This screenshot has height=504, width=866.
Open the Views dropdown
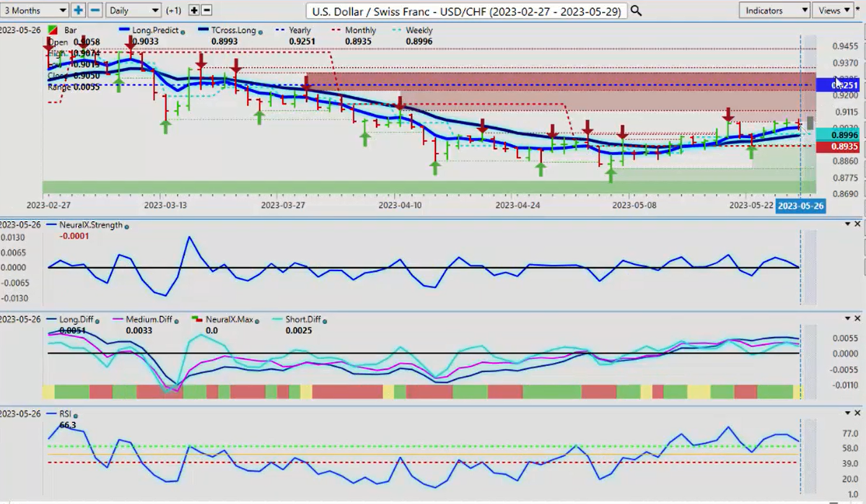click(x=833, y=11)
